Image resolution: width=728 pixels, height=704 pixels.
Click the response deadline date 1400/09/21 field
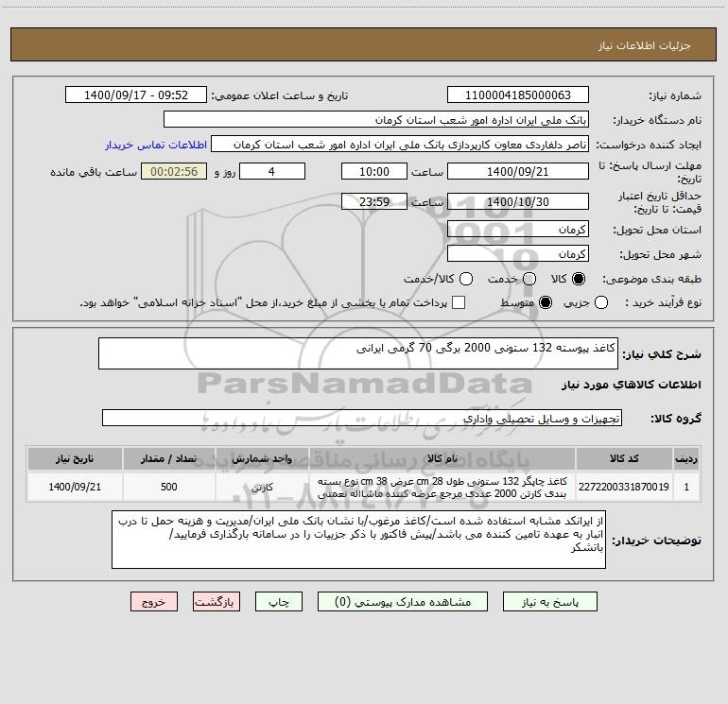coord(518,172)
